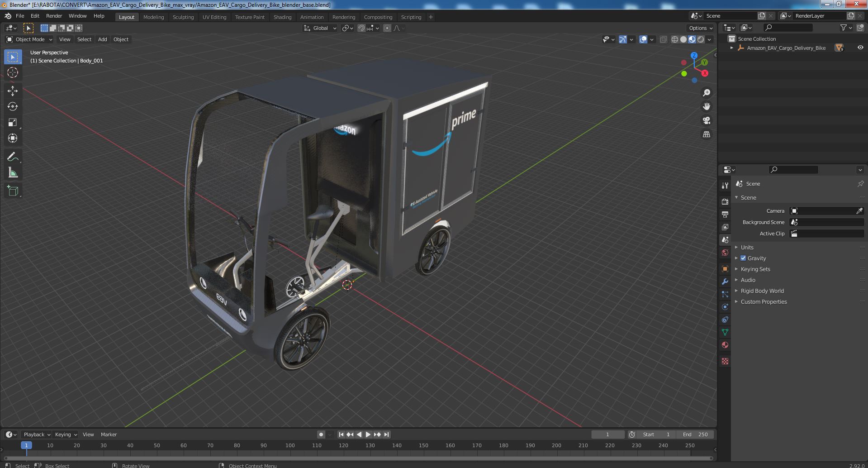Switch to solid viewport shading
Image resolution: width=868 pixels, height=468 pixels.
pyautogui.click(x=683, y=39)
